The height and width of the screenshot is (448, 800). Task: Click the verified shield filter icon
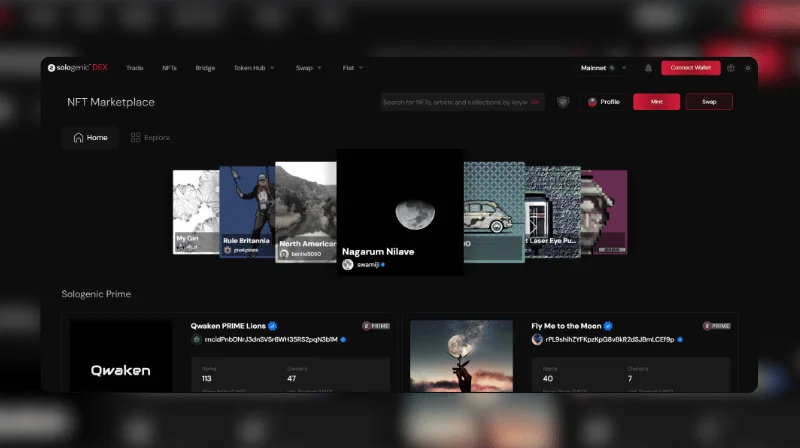563,102
